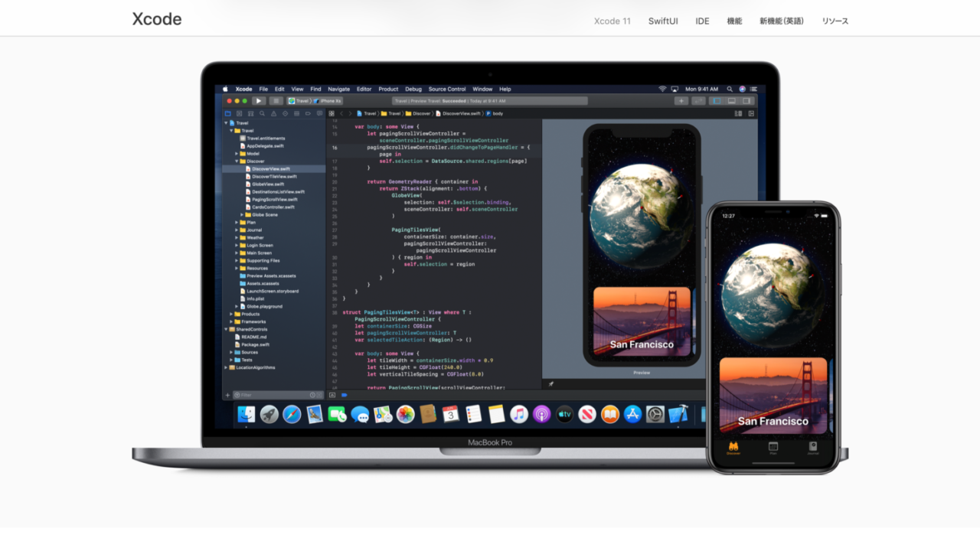This screenshot has width=980, height=551.
Task: Open Spotlight search in the menu bar
Action: [730, 89]
